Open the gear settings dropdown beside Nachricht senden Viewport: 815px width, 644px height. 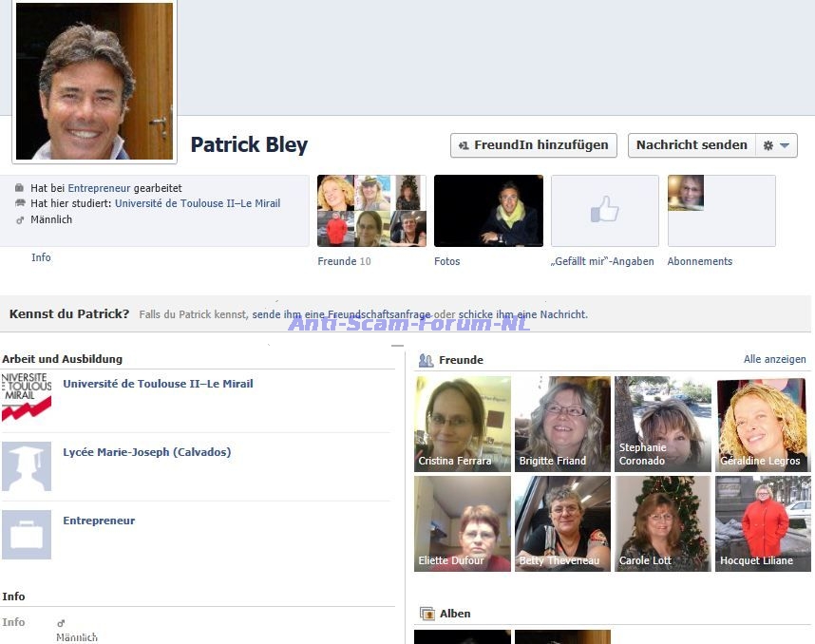(776, 145)
